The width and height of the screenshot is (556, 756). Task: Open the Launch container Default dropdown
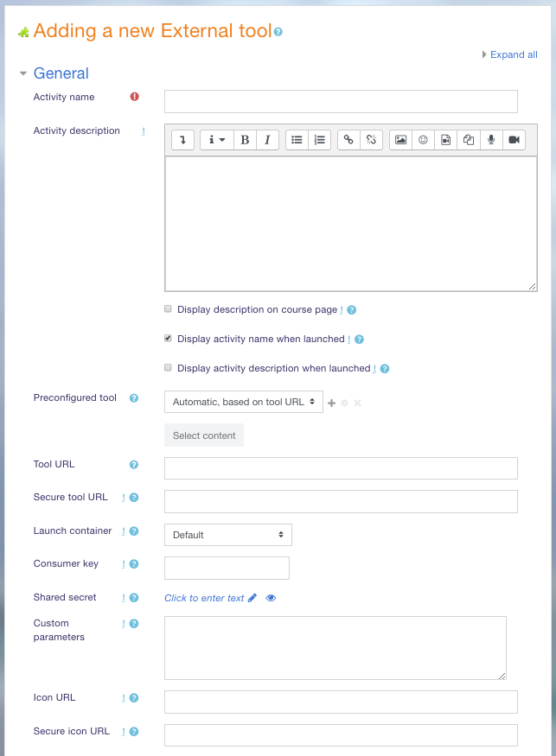228,535
